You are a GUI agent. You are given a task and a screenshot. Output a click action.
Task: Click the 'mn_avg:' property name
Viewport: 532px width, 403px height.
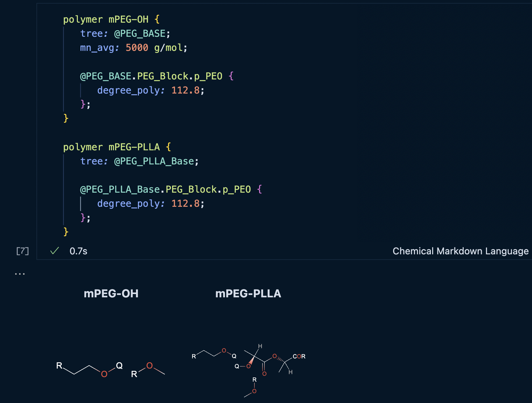100,48
